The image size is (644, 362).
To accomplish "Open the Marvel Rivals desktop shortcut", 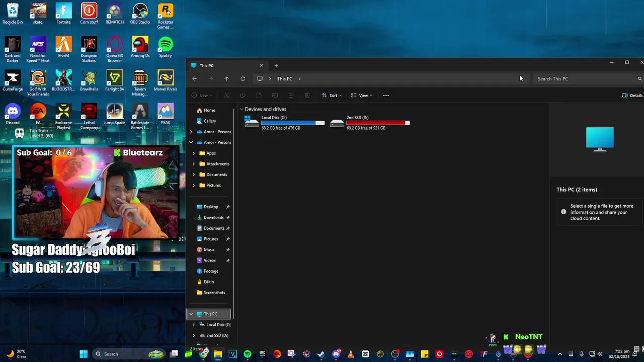I will (166, 81).
